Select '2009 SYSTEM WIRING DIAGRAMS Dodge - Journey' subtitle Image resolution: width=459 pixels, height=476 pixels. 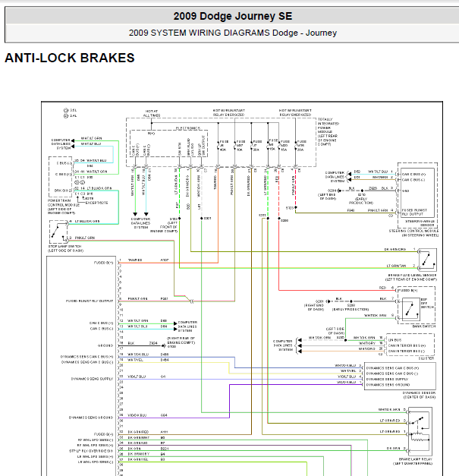[233, 33]
